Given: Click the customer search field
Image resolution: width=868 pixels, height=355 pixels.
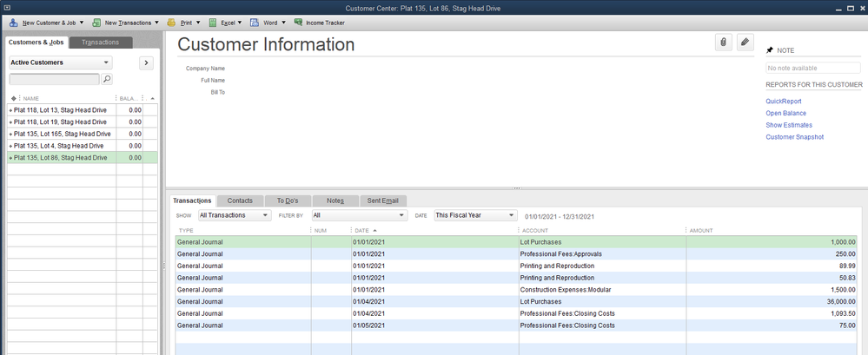Looking at the screenshot, I should click(x=54, y=79).
